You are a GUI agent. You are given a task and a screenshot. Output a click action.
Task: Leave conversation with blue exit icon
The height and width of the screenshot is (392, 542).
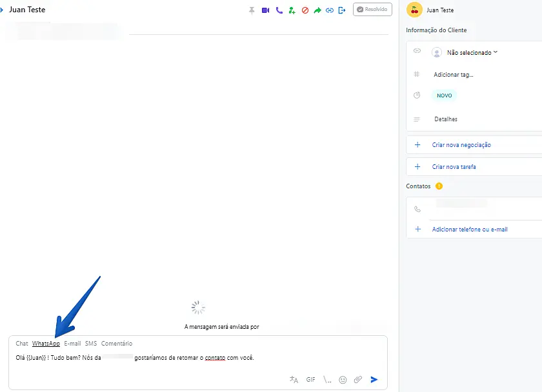pos(342,10)
